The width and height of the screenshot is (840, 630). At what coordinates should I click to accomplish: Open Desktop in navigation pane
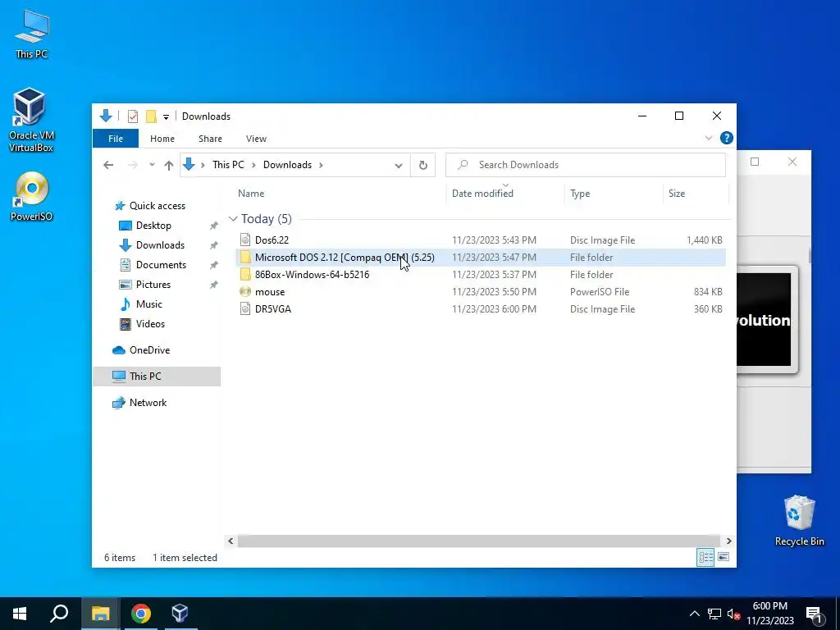[153, 226]
